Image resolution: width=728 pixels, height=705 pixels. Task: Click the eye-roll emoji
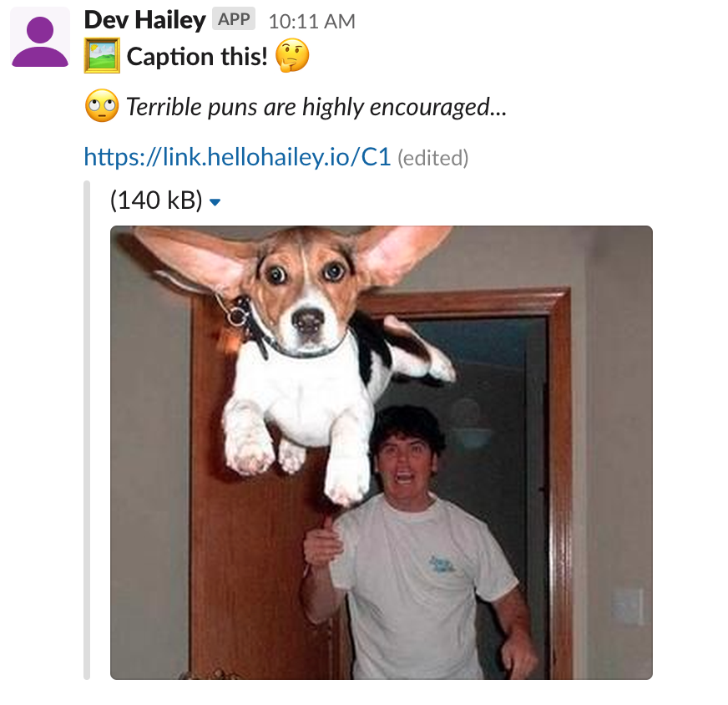[102, 106]
